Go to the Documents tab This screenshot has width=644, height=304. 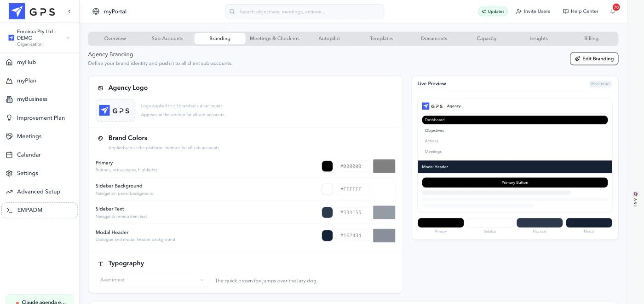coord(434,39)
